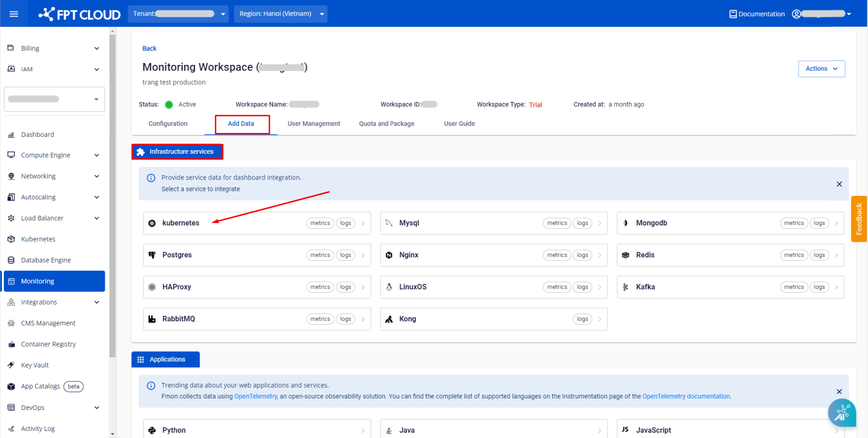The image size is (868, 438).
Task: Open the hamburger menu icon
Action: [14, 14]
